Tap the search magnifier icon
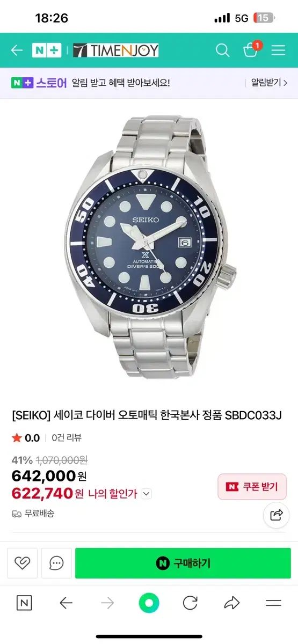Image resolution: width=298 pixels, height=644 pixels. [222, 50]
